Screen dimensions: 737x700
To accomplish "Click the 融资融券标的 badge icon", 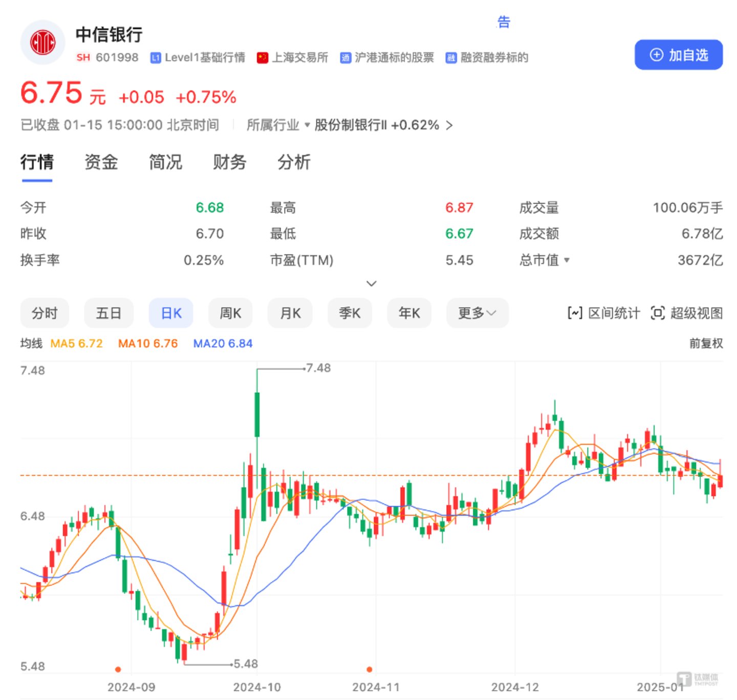I will pos(451,58).
